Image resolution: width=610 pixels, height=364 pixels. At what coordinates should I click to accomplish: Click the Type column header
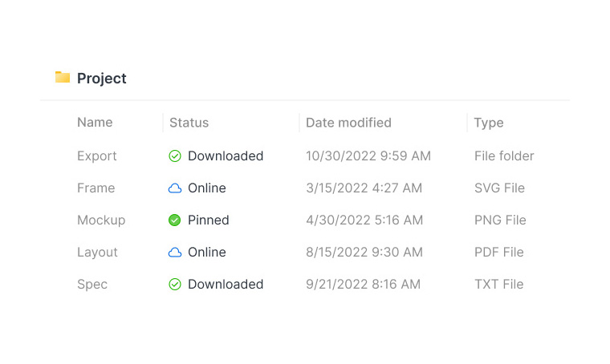(489, 123)
